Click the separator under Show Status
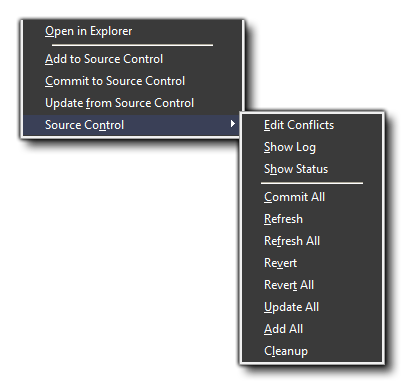This screenshot has width=405, height=385. coord(312,183)
